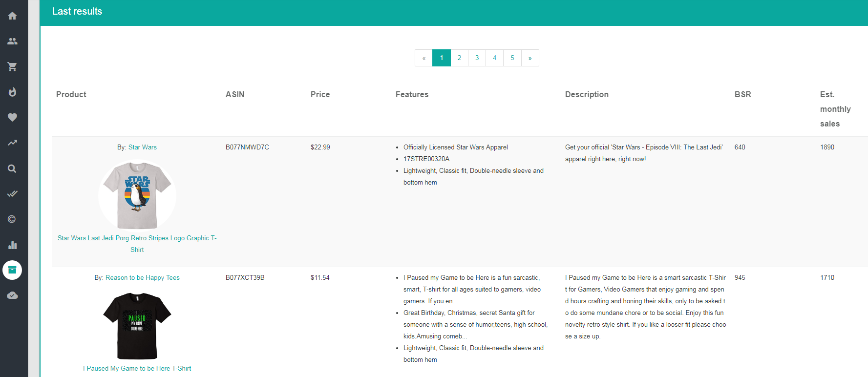Click the BSR column header

click(x=743, y=94)
